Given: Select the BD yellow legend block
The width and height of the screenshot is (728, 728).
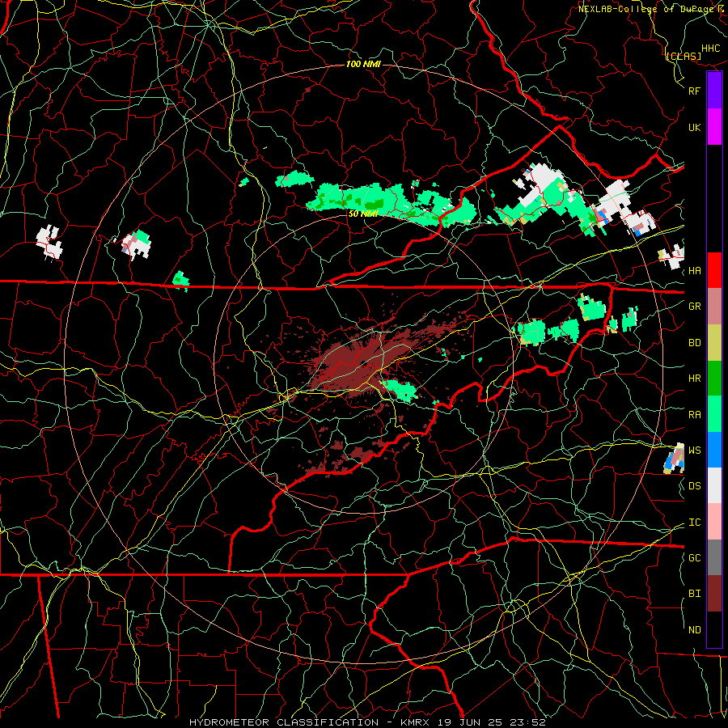Looking at the screenshot, I should [714, 342].
